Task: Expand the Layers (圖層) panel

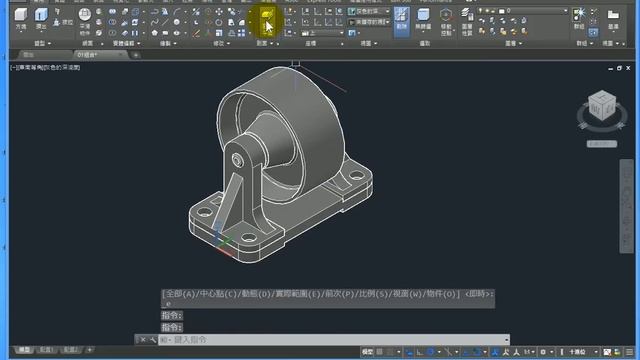Action: [x=513, y=43]
